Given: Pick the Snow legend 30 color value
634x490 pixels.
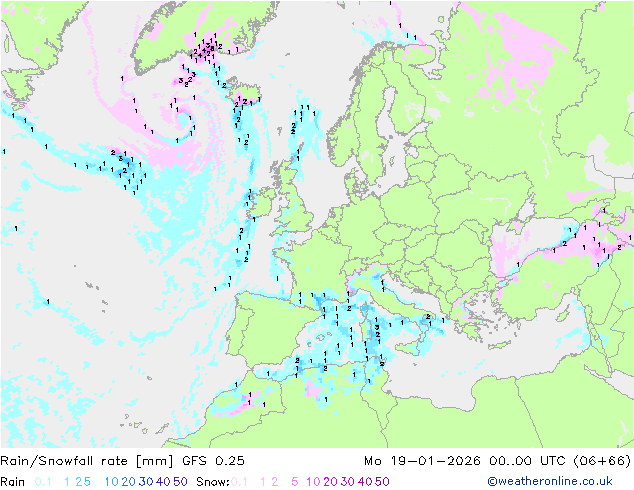Looking at the screenshot, I should tap(348, 482).
